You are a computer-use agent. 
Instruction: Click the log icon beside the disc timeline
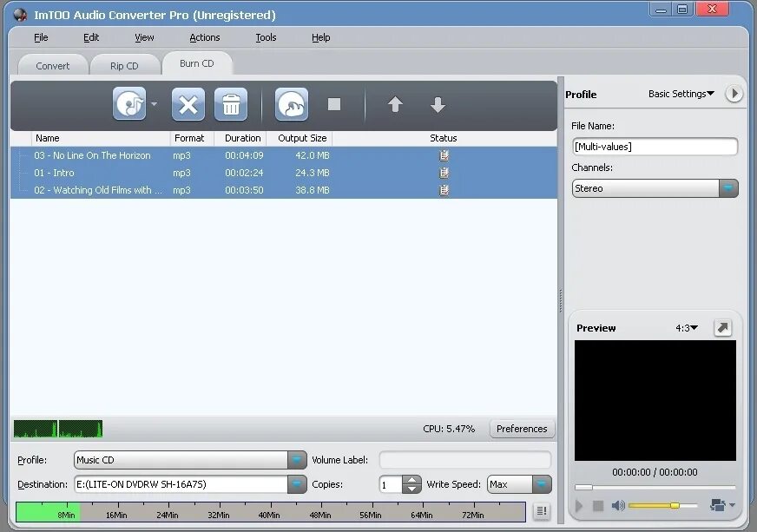pyautogui.click(x=542, y=511)
